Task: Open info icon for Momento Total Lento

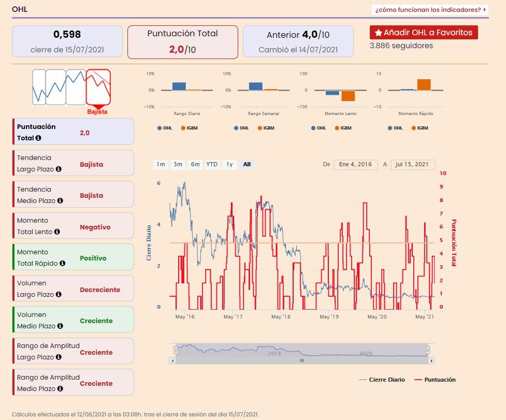Action: (x=57, y=231)
